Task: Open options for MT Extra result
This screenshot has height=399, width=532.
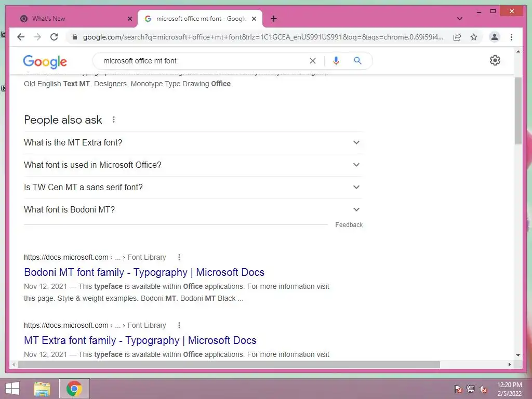Action: coord(179,325)
